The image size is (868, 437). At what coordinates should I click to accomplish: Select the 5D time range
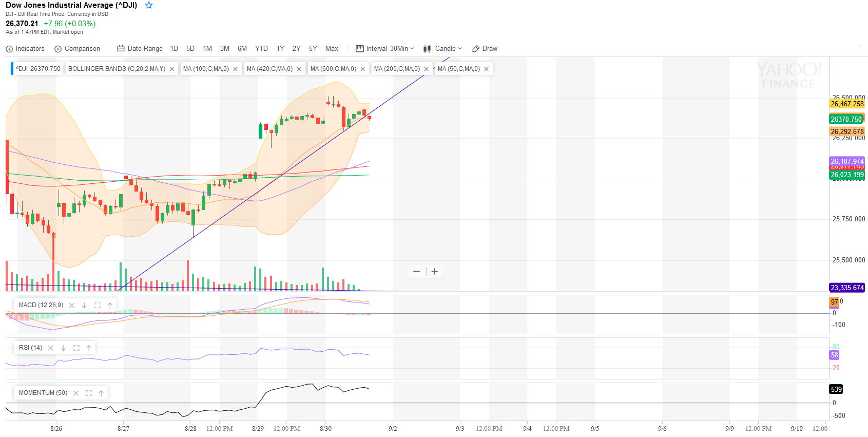click(x=190, y=49)
